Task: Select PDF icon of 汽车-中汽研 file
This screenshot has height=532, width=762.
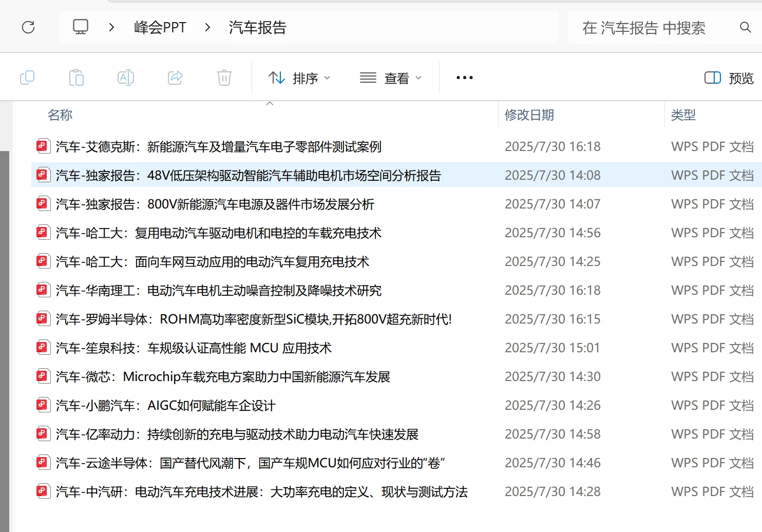Action: point(43,491)
